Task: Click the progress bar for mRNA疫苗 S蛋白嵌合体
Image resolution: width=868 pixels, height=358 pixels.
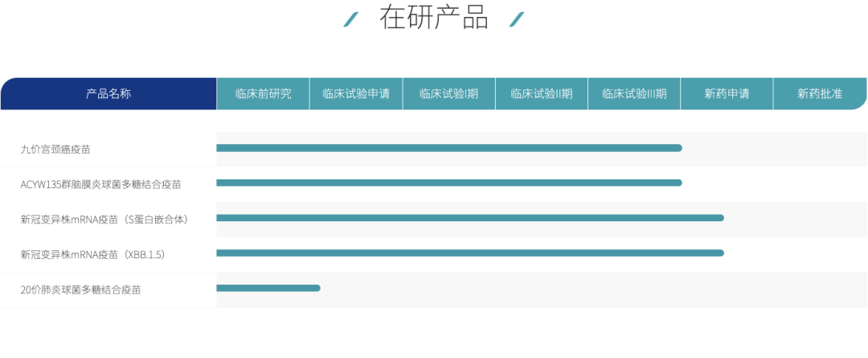Action: (x=470, y=218)
